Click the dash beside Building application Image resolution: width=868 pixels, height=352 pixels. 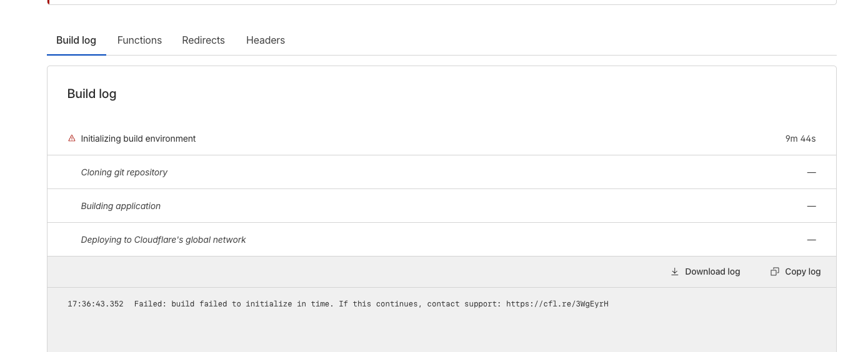click(811, 206)
